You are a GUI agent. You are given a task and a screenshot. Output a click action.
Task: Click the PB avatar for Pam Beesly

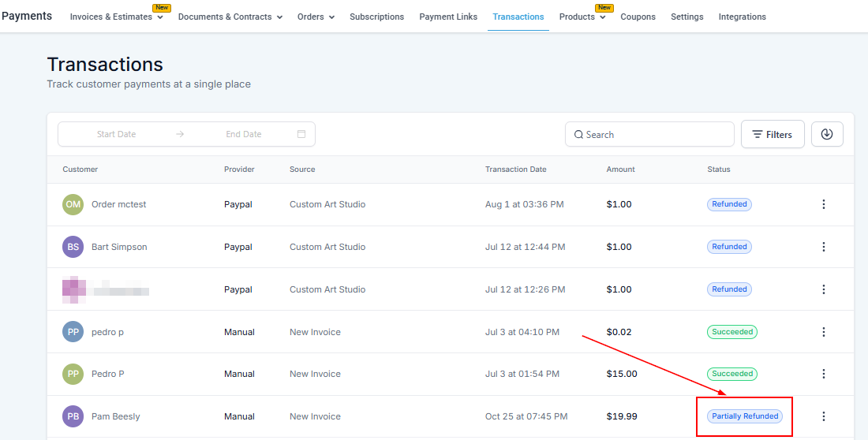pyautogui.click(x=73, y=416)
